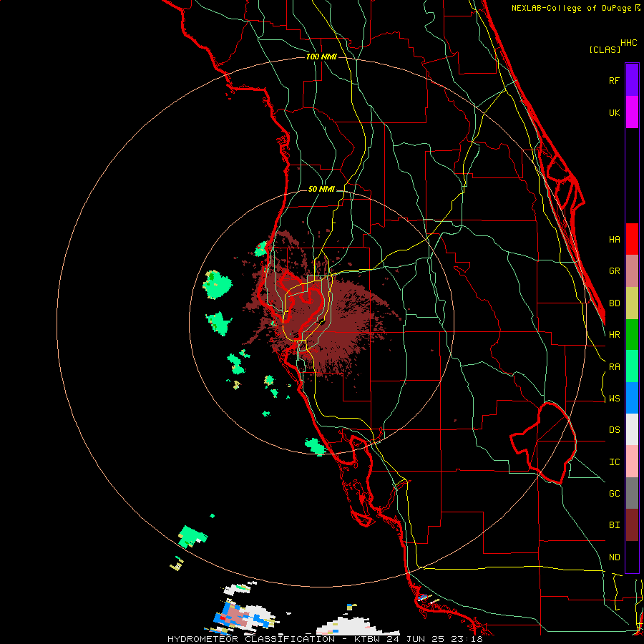Click the HHC legend title
Screen dimensions: 644x644
coord(629,43)
